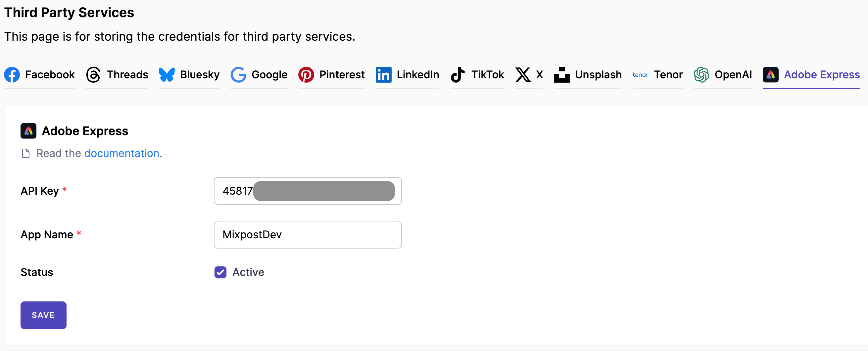Click the Unsplash logo icon
The width and height of the screenshot is (868, 351).
pyautogui.click(x=561, y=74)
